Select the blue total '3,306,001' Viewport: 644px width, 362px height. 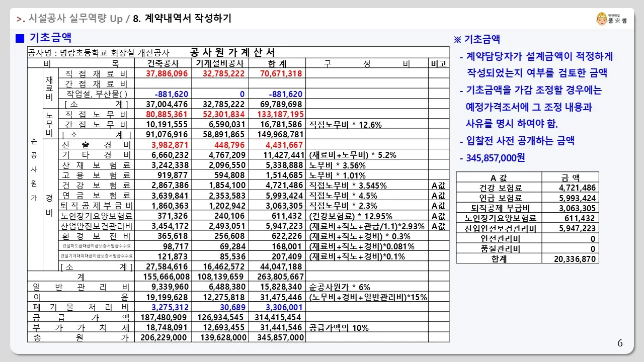(284, 307)
